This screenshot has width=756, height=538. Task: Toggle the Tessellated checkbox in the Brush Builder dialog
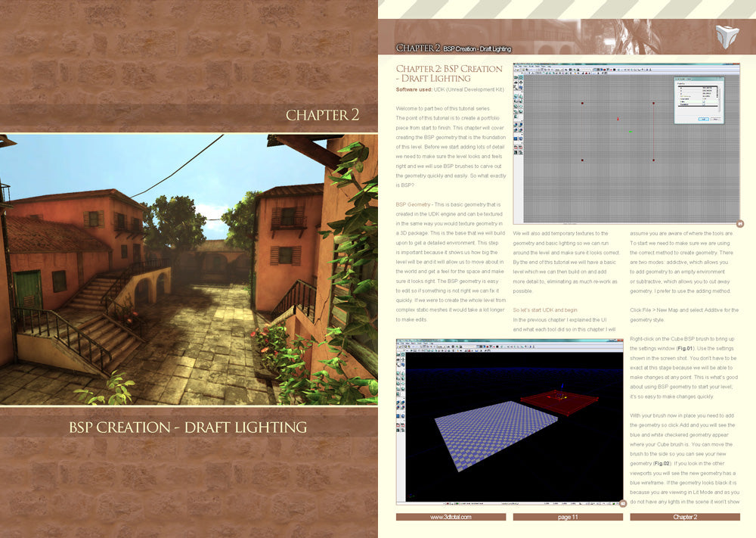[703, 105]
